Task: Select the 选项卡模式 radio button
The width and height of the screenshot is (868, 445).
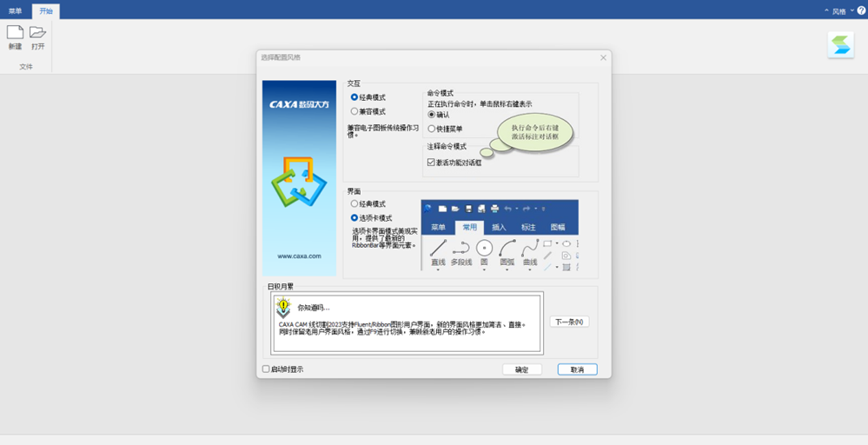Action: click(354, 218)
